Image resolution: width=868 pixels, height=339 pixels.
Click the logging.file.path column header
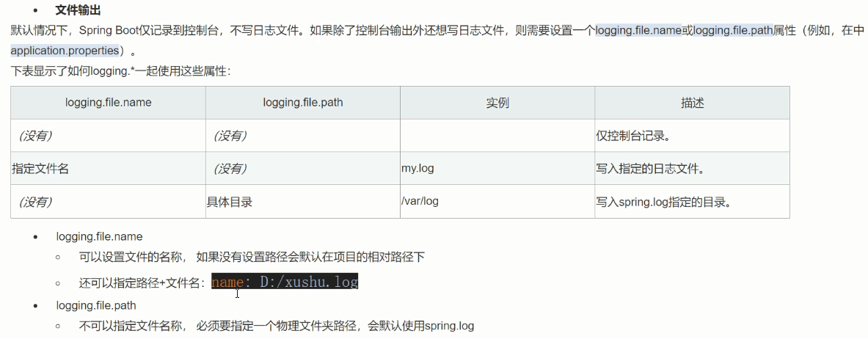coord(303,103)
